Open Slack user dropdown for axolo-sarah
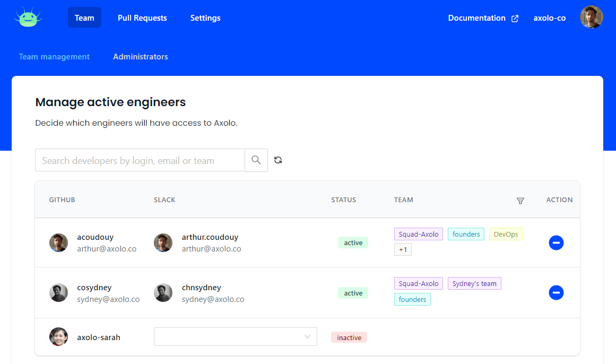The width and height of the screenshot is (616, 364). 235,337
